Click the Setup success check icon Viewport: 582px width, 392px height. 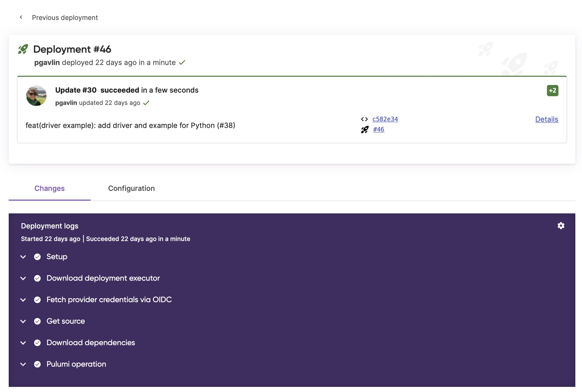37,257
